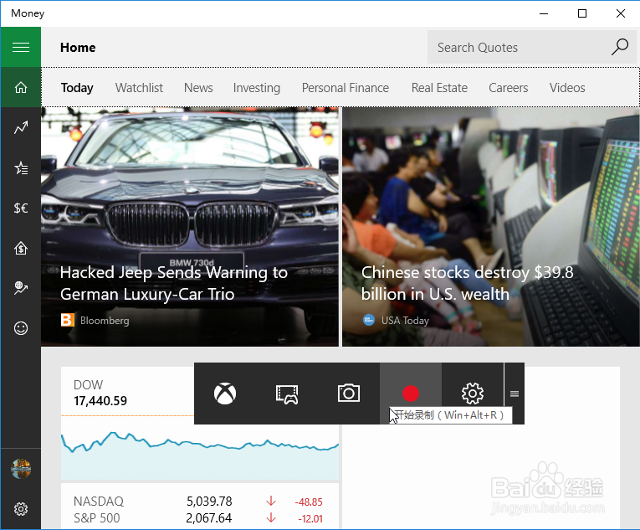The image size is (640, 530).
Task: Minimize the Money window
Action: click(x=544, y=13)
